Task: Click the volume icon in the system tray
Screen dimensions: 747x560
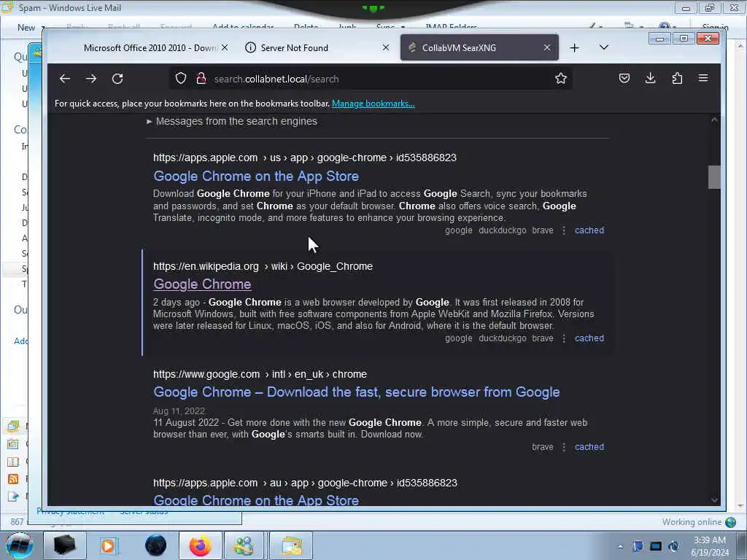Action: pyautogui.click(x=673, y=546)
